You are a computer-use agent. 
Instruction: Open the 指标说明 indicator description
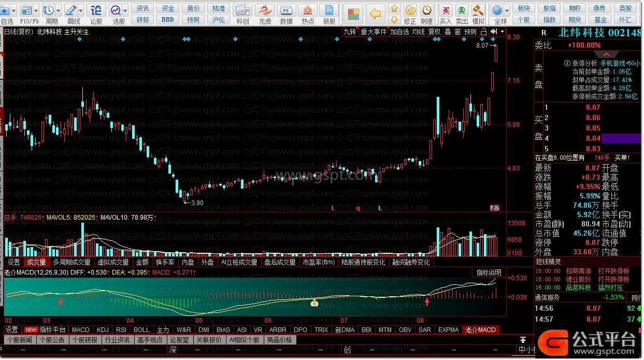[489, 272]
